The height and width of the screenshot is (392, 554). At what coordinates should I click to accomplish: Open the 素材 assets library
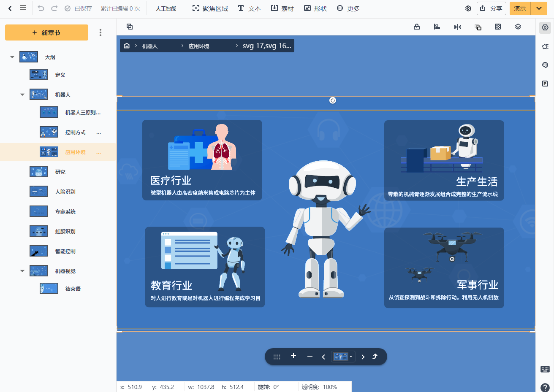pos(282,8)
